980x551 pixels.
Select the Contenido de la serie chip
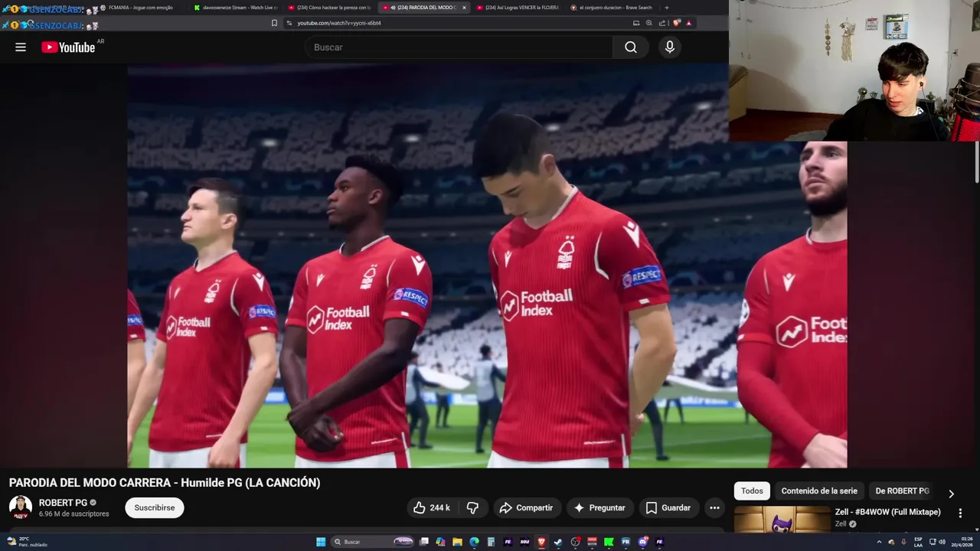pyautogui.click(x=819, y=491)
